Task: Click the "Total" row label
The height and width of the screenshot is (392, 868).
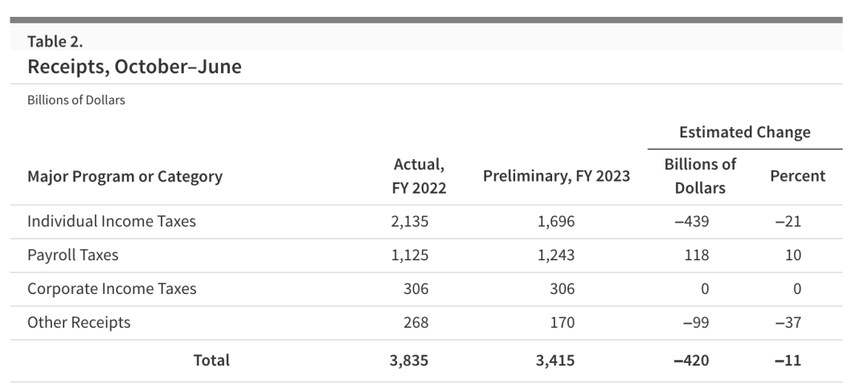Action: (x=211, y=361)
